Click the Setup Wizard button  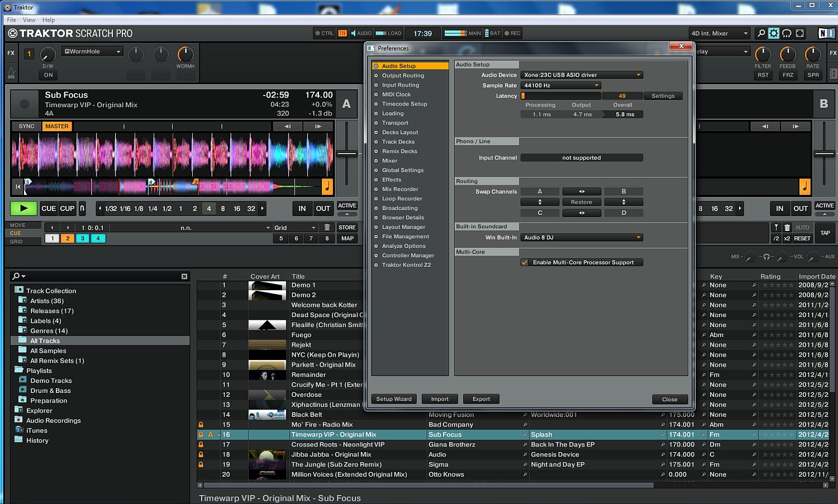click(393, 399)
